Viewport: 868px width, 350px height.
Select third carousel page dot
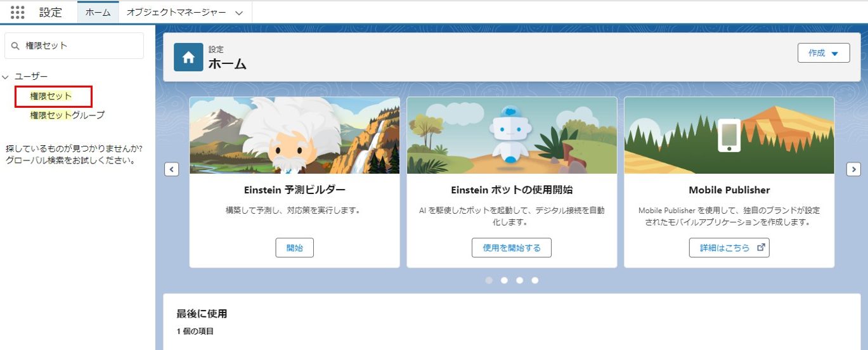tap(519, 280)
